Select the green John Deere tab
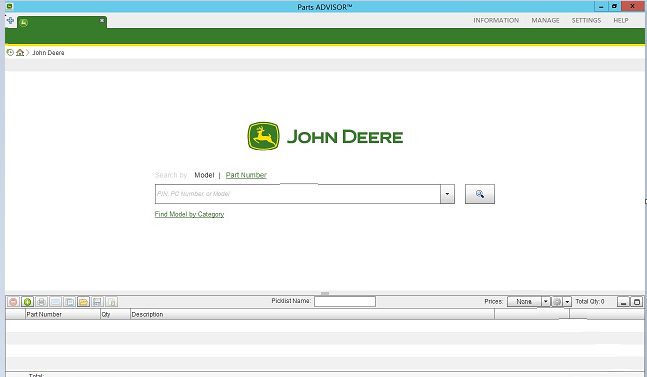 pos(62,22)
